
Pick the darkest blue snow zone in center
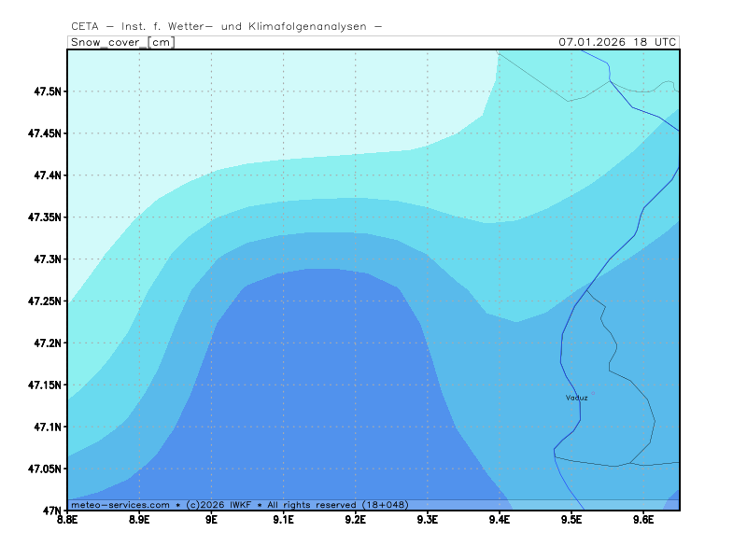(317, 392)
